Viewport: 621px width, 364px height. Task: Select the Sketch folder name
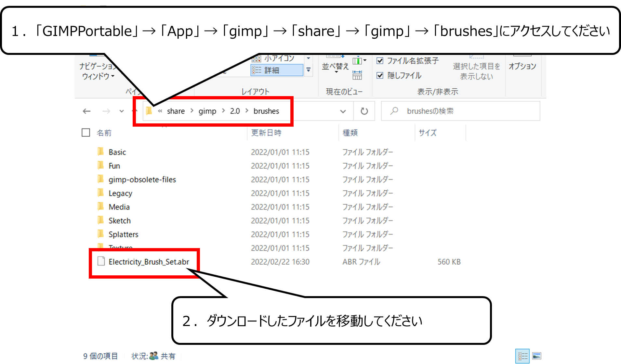click(120, 221)
